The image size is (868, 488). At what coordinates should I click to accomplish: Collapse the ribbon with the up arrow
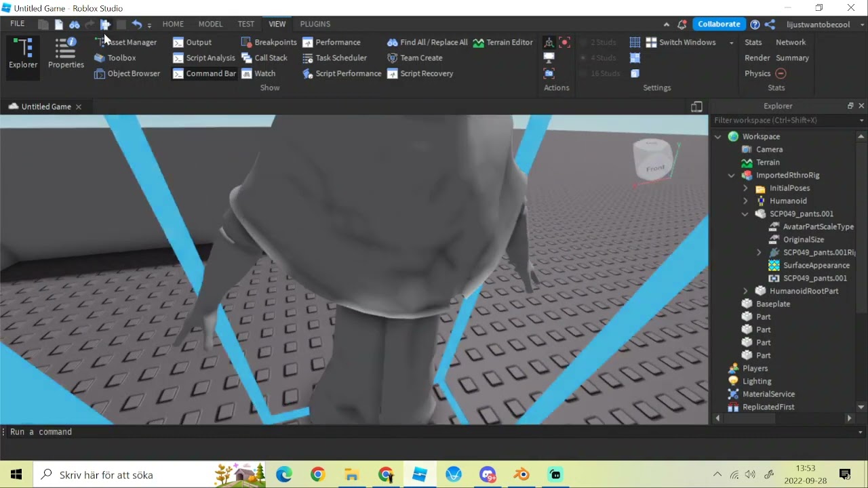(x=667, y=24)
